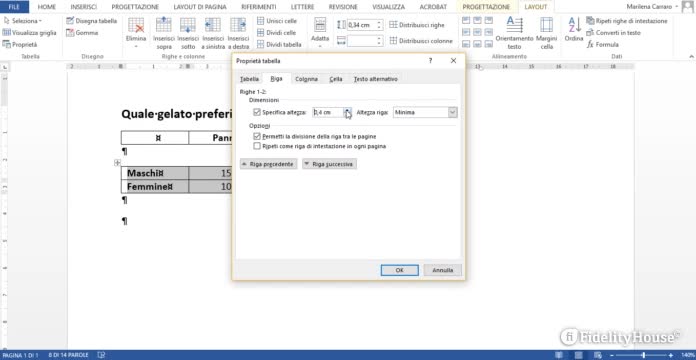Click the empty column width field in ribbon
The height and width of the screenshot is (360, 696).
361,41
